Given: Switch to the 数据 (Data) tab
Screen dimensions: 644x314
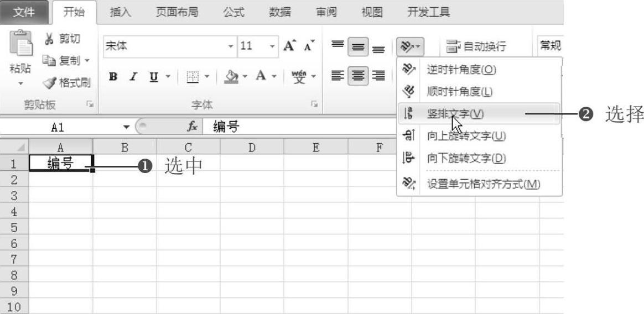Looking at the screenshot, I should click(x=280, y=12).
